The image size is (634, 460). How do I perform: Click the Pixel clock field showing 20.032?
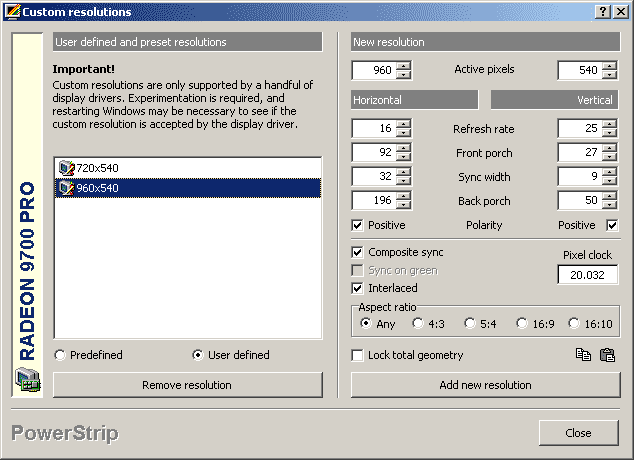pos(587,275)
